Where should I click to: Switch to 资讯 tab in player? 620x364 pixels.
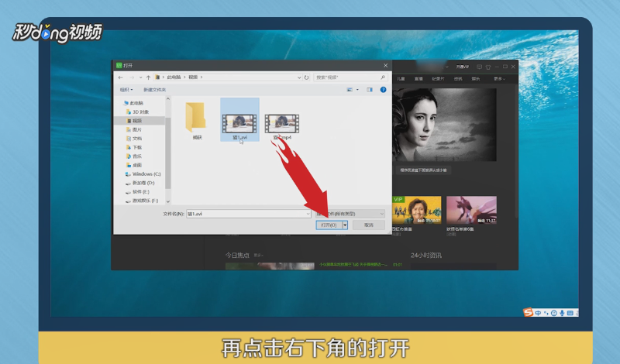(x=458, y=79)
